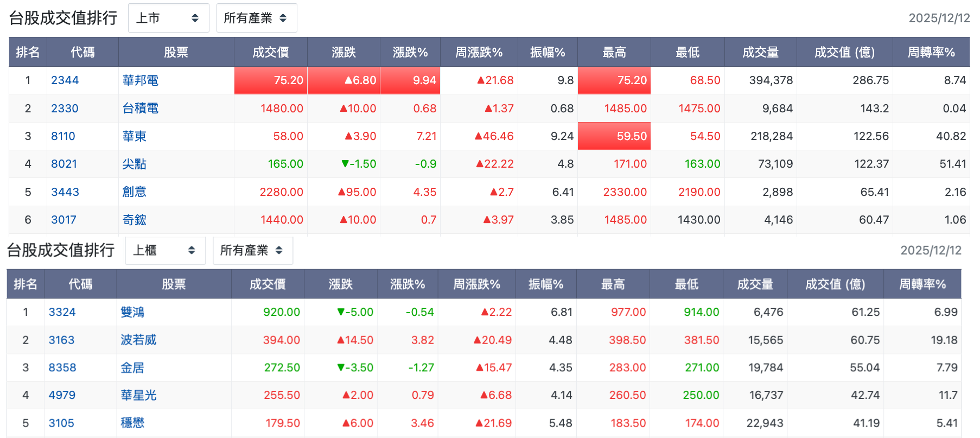Click stock code 3105

(61, 423)
